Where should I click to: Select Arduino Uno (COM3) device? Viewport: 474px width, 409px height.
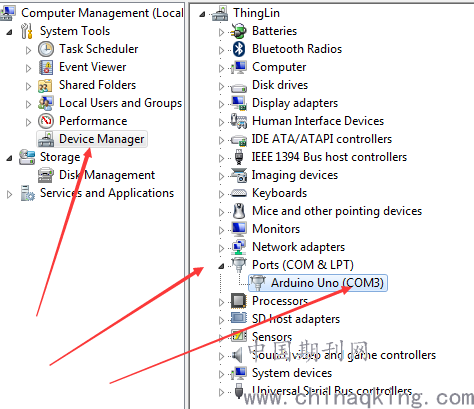(318, 283)
